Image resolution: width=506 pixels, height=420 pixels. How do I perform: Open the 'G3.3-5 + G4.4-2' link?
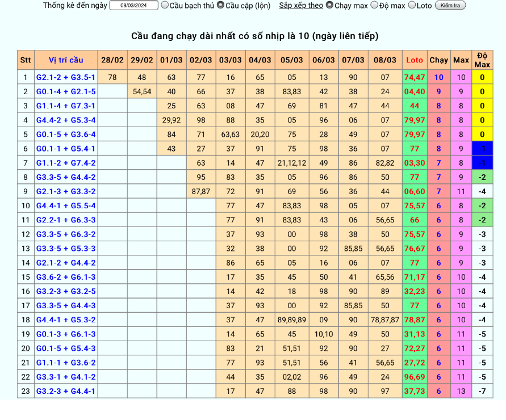click(66, 177)
